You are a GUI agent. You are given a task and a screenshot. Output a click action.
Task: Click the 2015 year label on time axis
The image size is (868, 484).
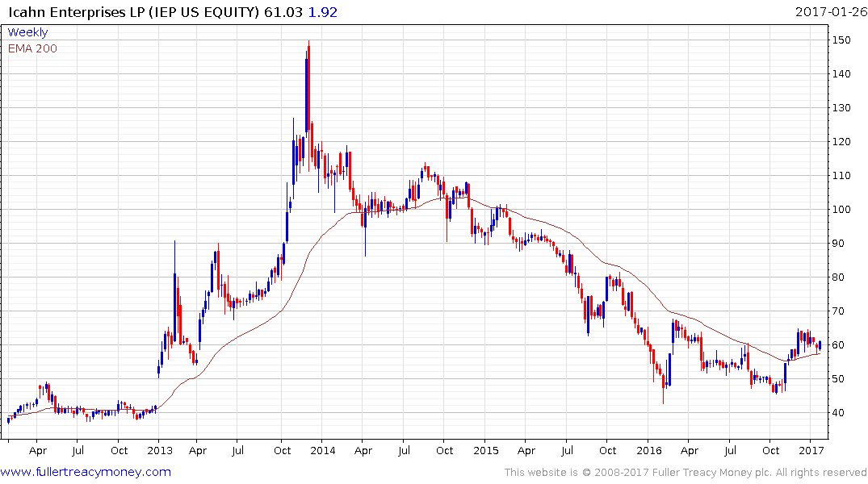485,450
